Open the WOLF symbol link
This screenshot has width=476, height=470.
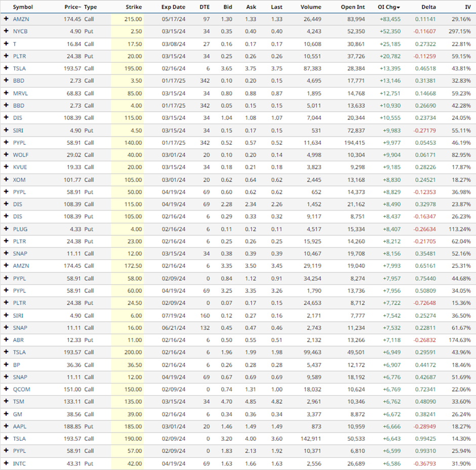point(20,155)
